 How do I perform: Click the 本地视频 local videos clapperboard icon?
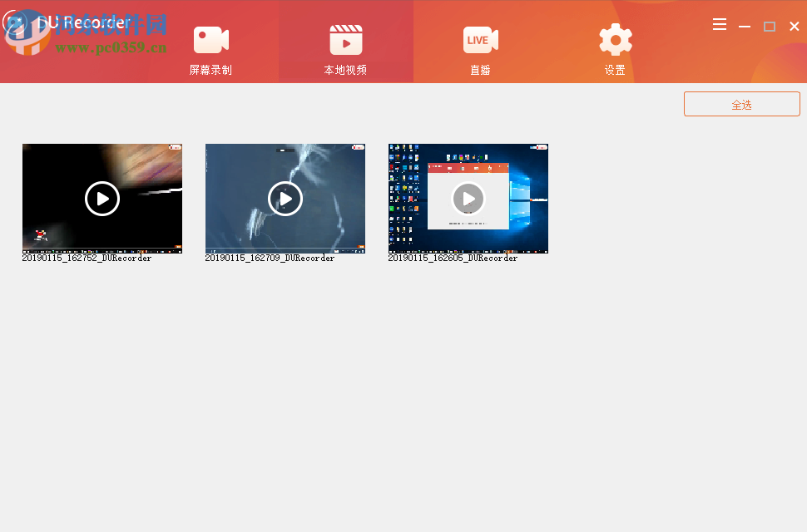345,39
